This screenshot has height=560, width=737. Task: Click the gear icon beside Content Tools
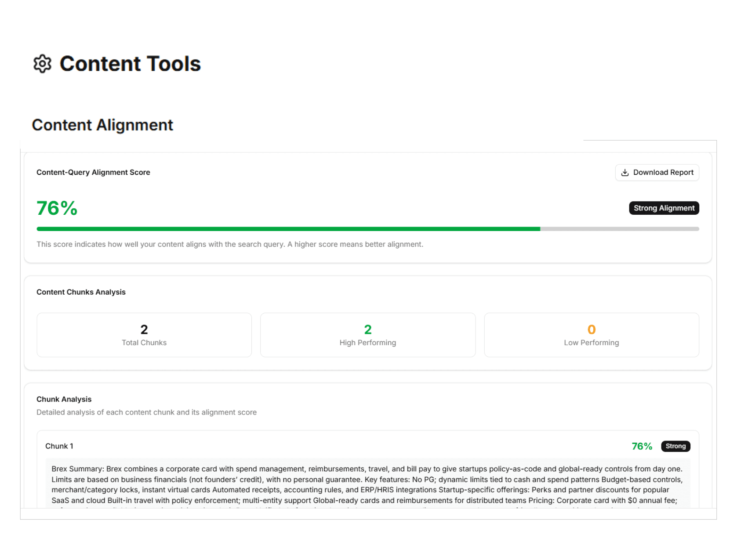(x=42, y=64)
